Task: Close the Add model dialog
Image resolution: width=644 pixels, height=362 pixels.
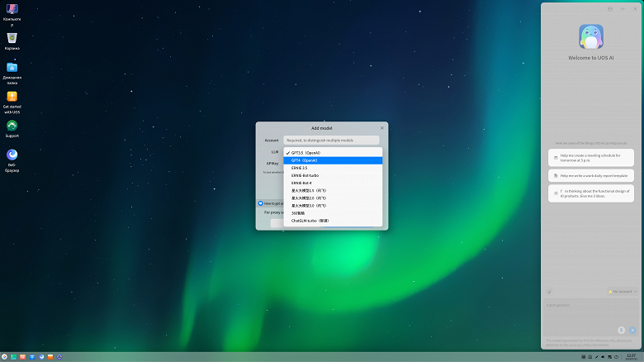Action: tap(381, 128)
